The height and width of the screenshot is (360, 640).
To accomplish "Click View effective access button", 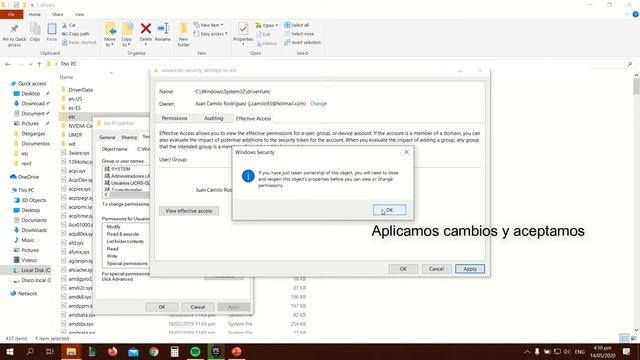I will pos(189,211).
